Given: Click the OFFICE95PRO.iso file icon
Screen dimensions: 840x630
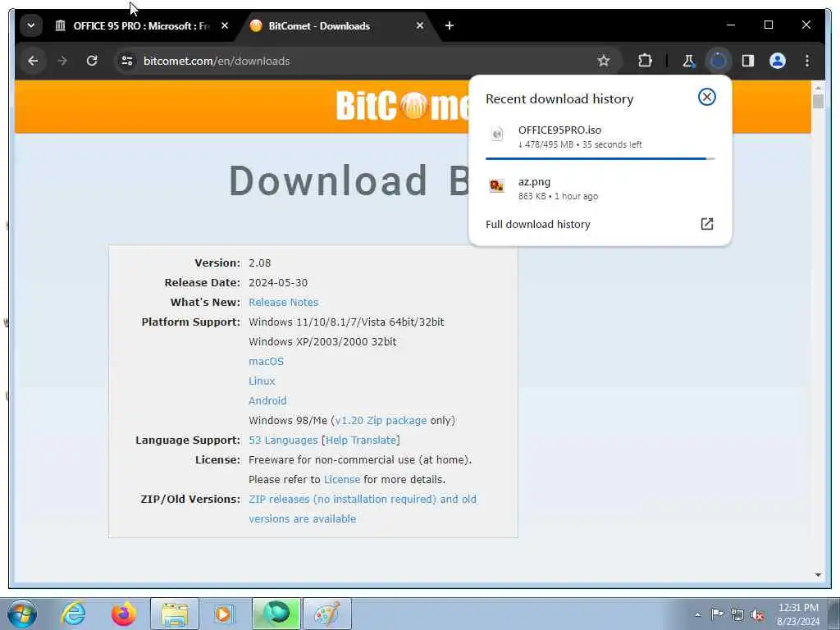Looking at the screenshot, I should pos(497,134).
